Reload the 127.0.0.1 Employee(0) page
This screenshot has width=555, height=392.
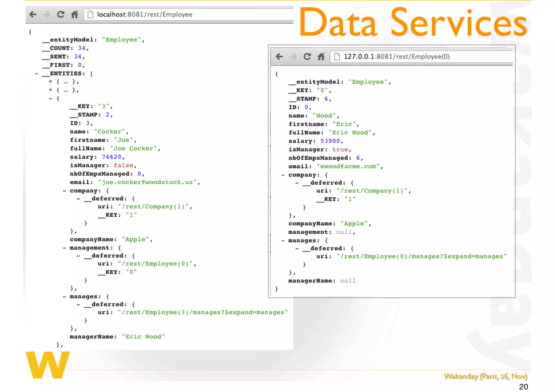pyautogui.click(x=307, y=56)
